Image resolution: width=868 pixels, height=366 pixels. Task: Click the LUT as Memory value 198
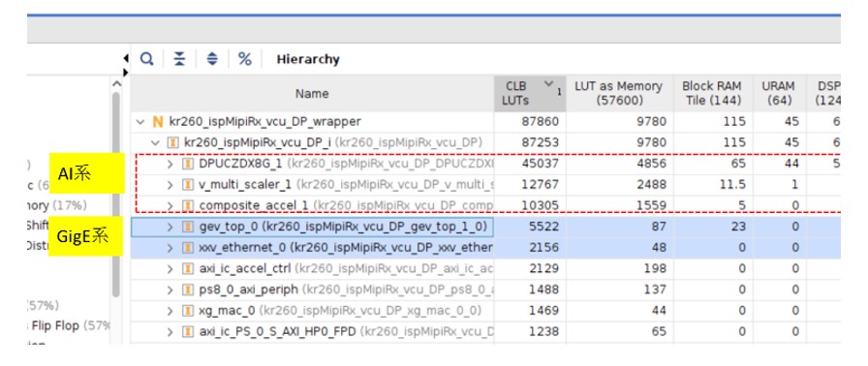(654, 269)
